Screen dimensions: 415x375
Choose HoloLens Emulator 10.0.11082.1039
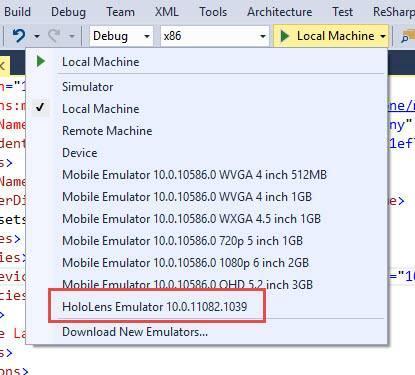(x=155, y=307)
